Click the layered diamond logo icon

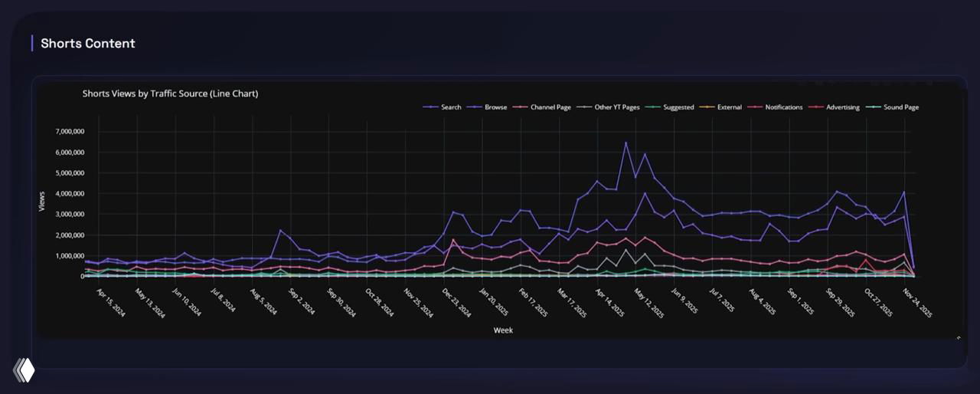click(x=24, y=370)
